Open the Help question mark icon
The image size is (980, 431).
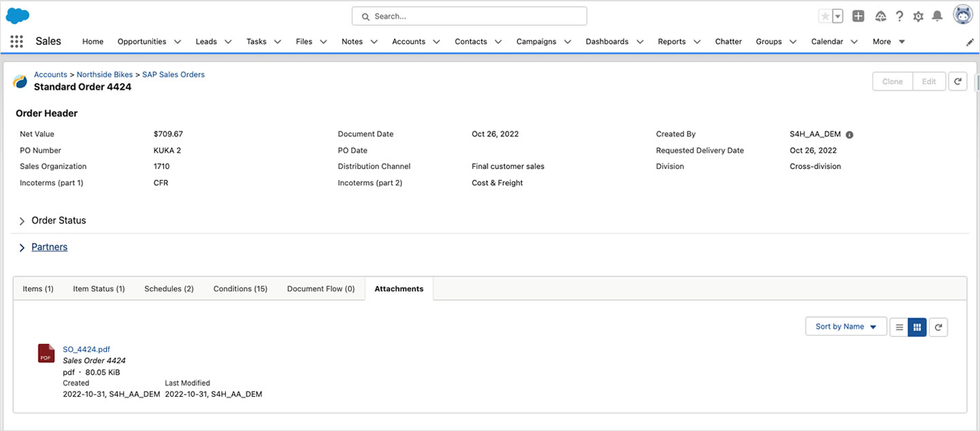[x=899, y=16]
